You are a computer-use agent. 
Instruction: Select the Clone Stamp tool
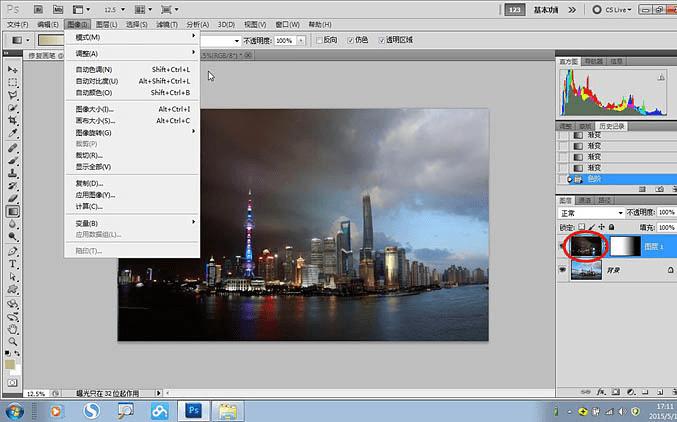[13, 173]
